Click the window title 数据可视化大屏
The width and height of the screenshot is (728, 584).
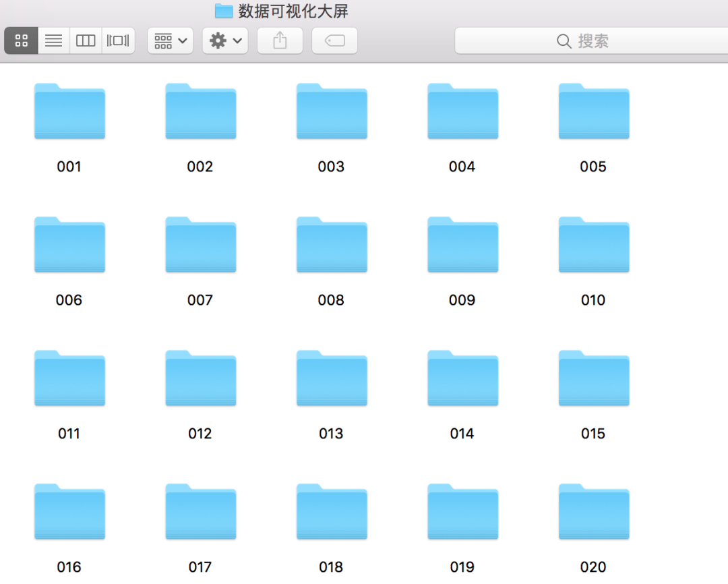(293, 11)
